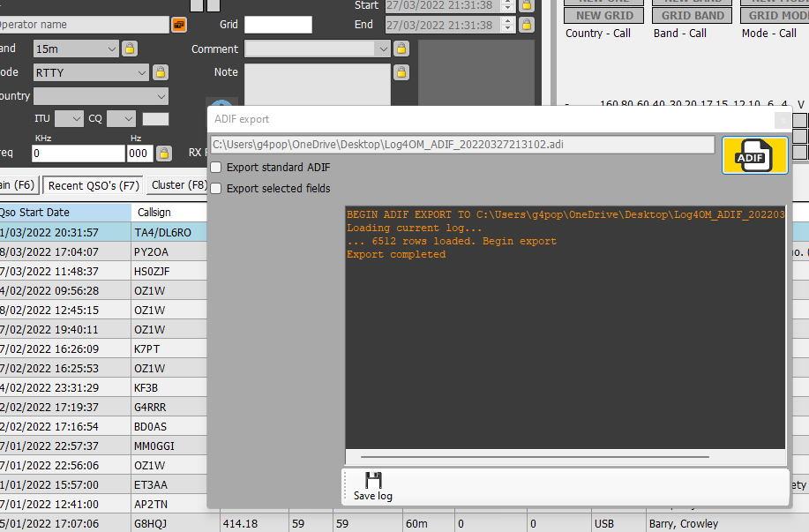Click the Mode - Call label

pos(768,34)
